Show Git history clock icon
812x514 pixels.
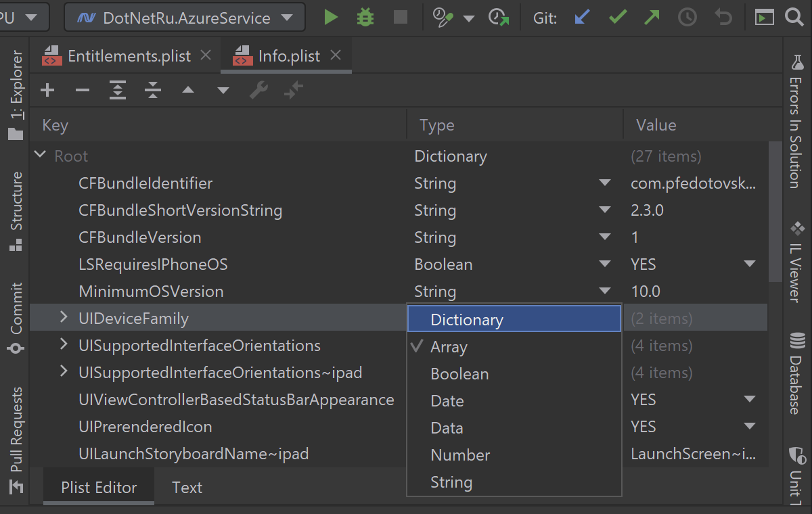(687, 18)
